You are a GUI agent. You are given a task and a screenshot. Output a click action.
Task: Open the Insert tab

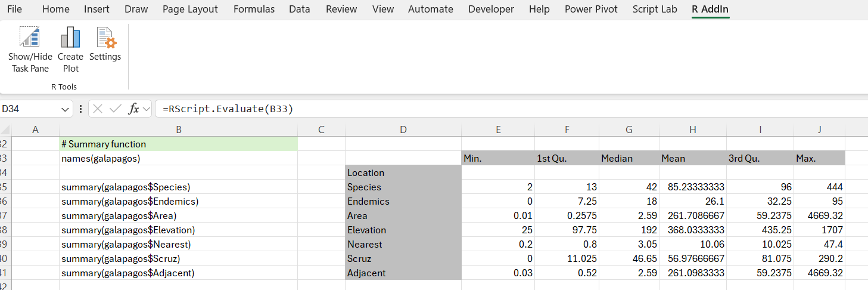[97, 9]
